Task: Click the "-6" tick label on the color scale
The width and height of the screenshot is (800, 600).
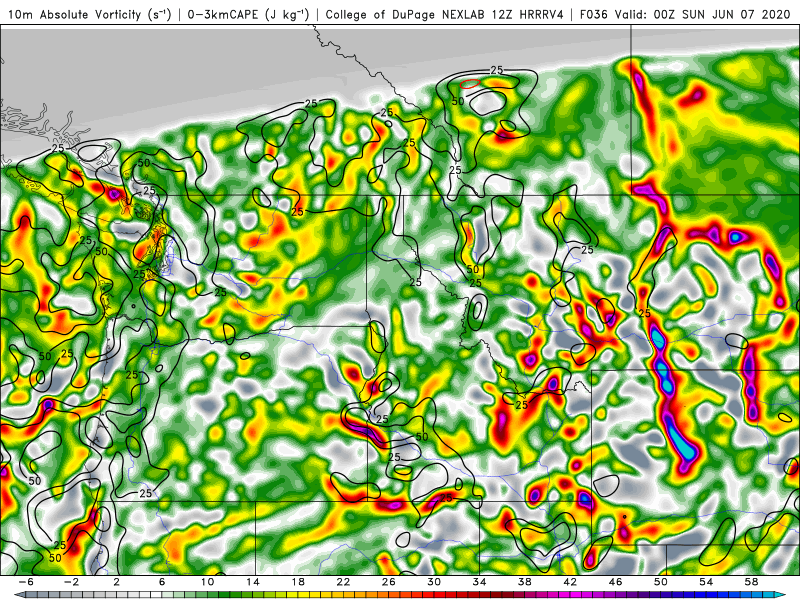Action: click(x=26, y=582)
